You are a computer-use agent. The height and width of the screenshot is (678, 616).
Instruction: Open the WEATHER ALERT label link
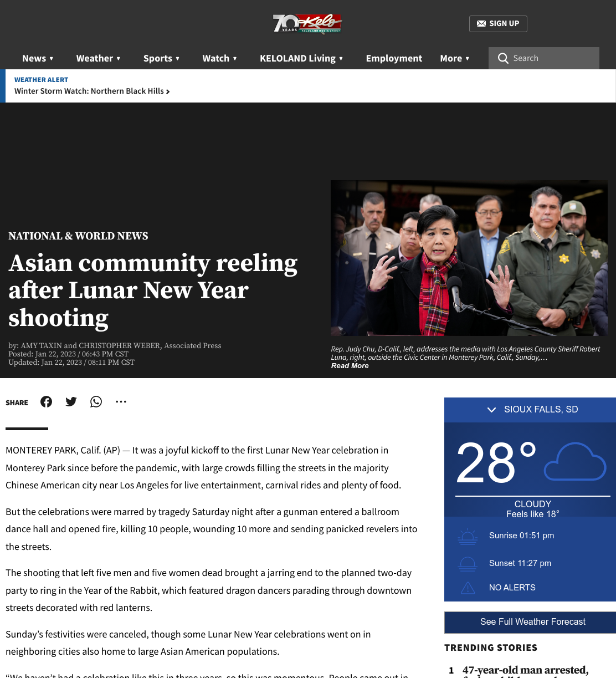pyautogui.click(x=41, y=80)
